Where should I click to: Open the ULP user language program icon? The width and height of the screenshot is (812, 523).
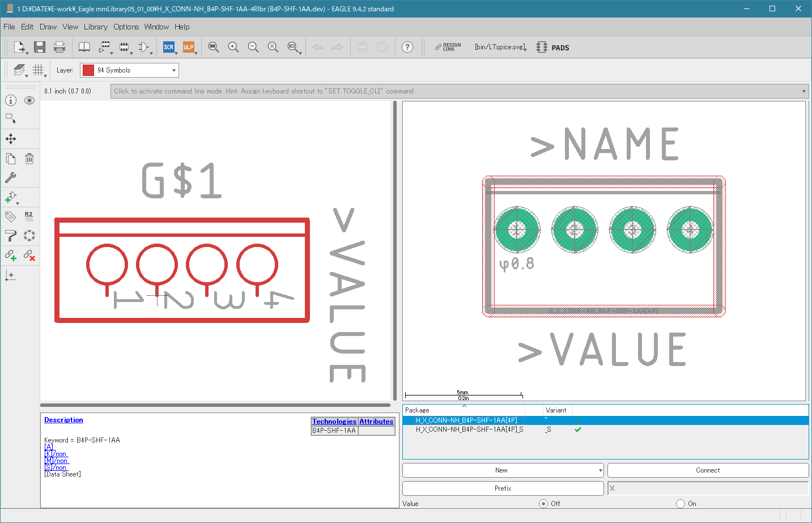click(x=188, y=47)
